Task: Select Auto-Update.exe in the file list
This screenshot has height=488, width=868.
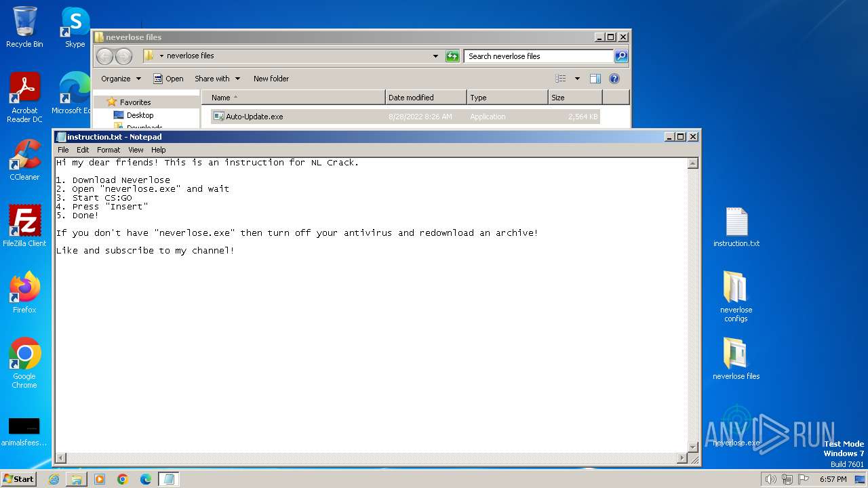Action: point(406,117)
